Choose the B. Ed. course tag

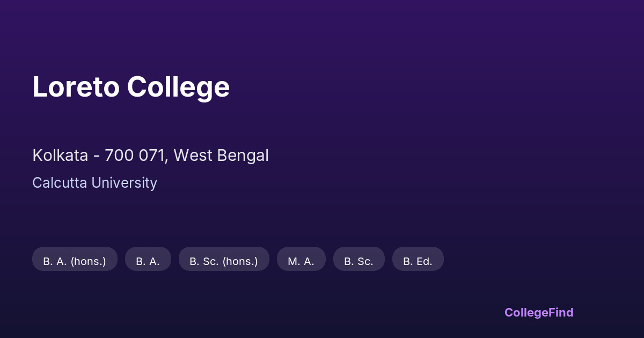(x=418, y=261)
